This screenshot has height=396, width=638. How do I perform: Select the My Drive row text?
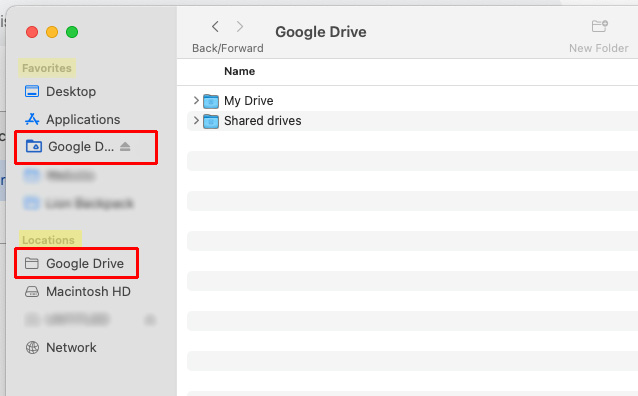pos(249,101)
